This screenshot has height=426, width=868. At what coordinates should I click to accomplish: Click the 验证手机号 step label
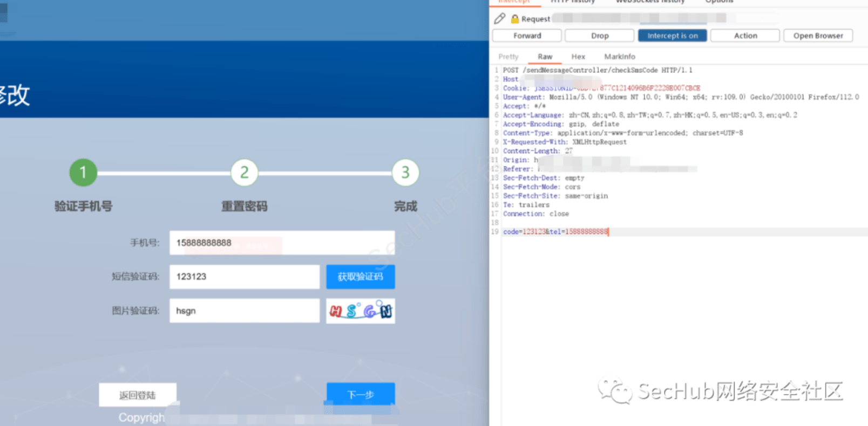[84, 206]
